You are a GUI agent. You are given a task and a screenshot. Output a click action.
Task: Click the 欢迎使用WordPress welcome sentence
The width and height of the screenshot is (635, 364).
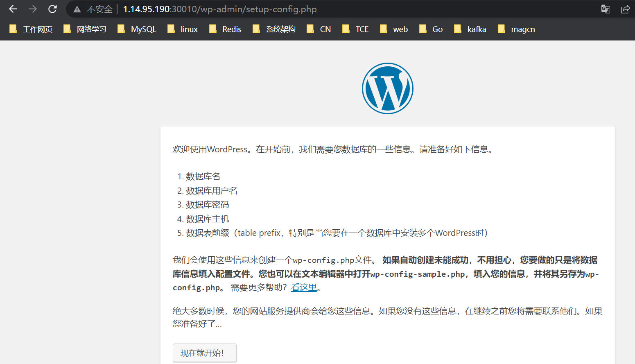click(x=333, y=149)
